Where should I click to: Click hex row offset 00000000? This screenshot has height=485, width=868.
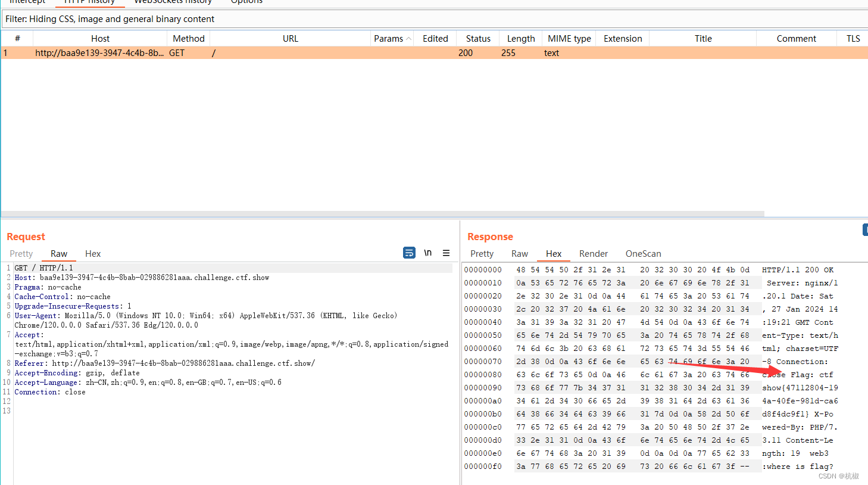click(483, 270)
